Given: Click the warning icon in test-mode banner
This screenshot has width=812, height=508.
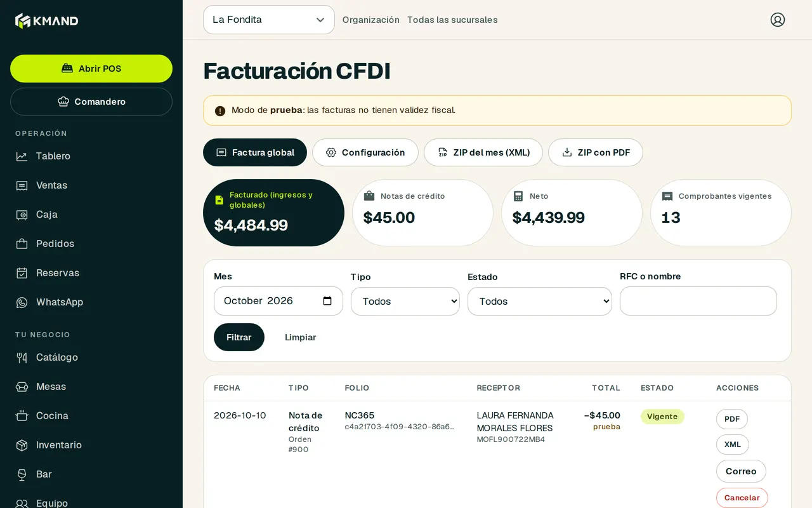Looking at the screenshot, I should (220, 111).
